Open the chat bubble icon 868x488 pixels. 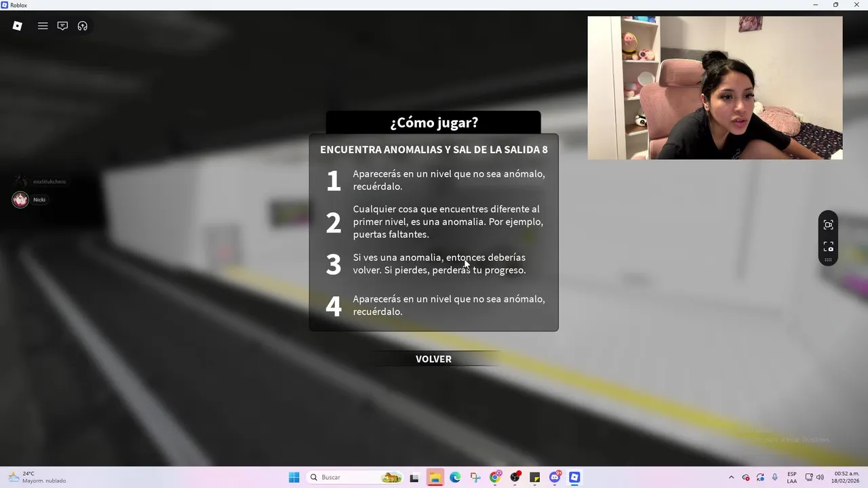tap(62, 26)
